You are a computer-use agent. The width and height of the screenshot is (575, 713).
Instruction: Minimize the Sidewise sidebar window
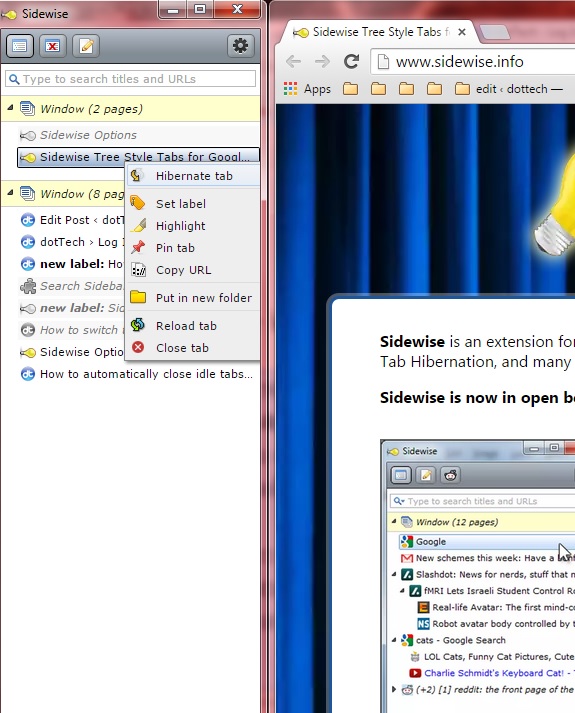[173, 10]
